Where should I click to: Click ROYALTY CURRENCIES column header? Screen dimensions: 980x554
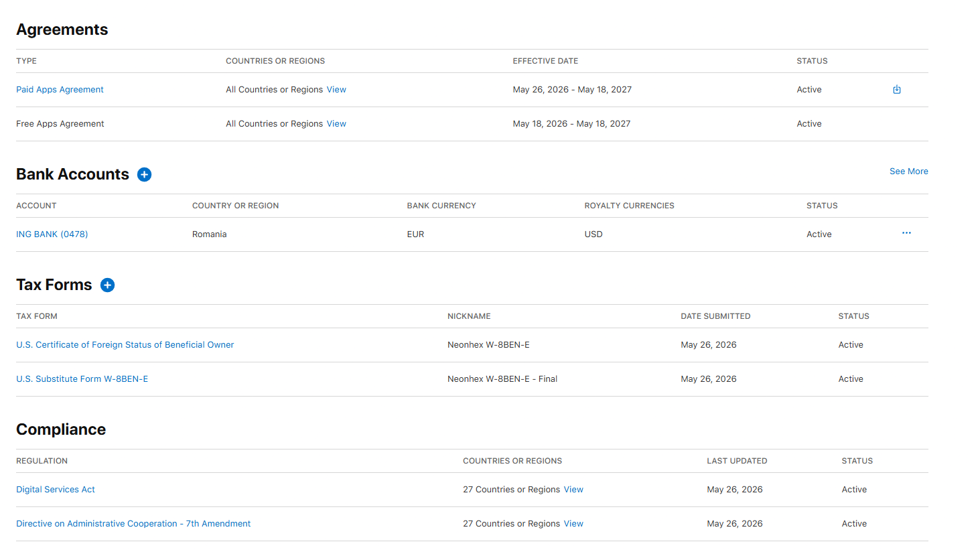(629, 206)
